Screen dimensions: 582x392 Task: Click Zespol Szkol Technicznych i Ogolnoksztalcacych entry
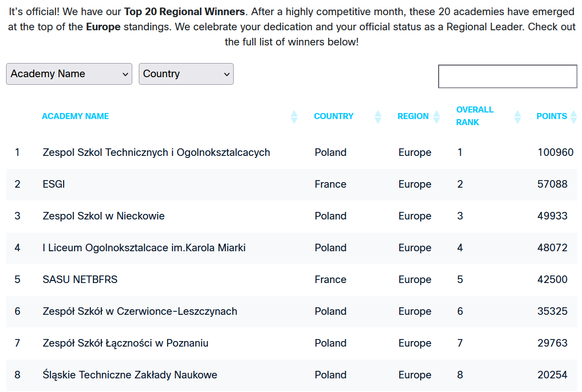tap(156, 152)
